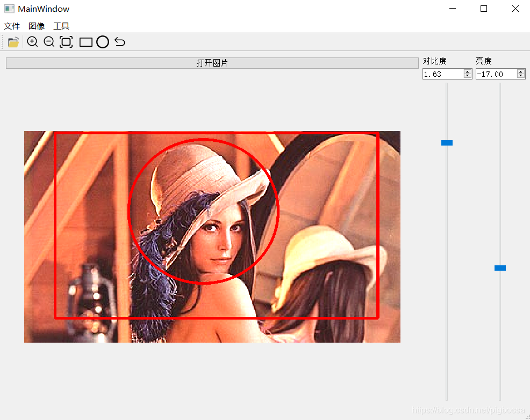
Task: Click the undo arrow icon
Action: [x=120, y=42]
